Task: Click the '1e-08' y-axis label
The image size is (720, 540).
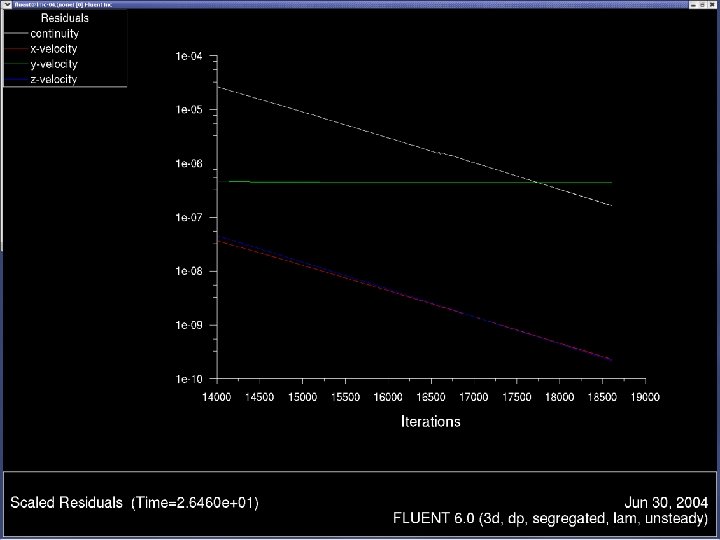Action: [x=189, y=271]
